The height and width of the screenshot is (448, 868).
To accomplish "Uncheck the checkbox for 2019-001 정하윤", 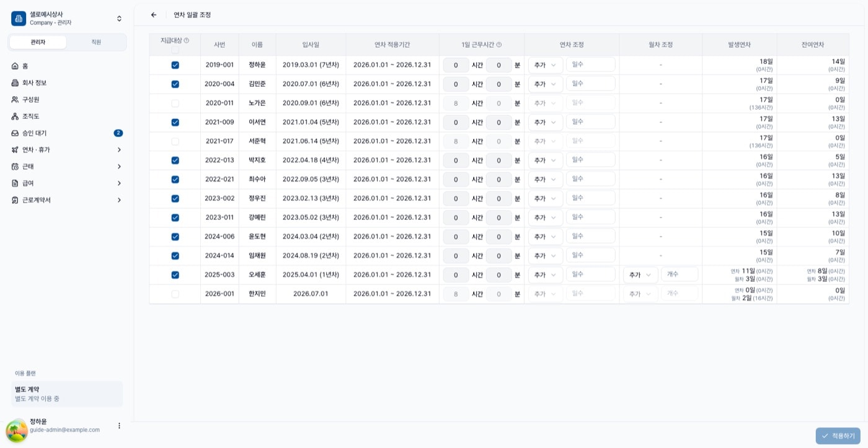I will [175, 65].
